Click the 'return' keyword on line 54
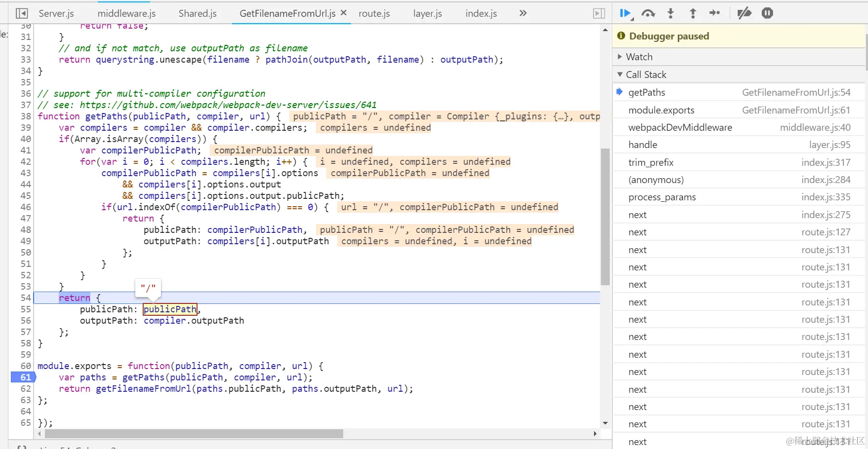This screenshot has height=449, width=868. [x=75, y=298]
